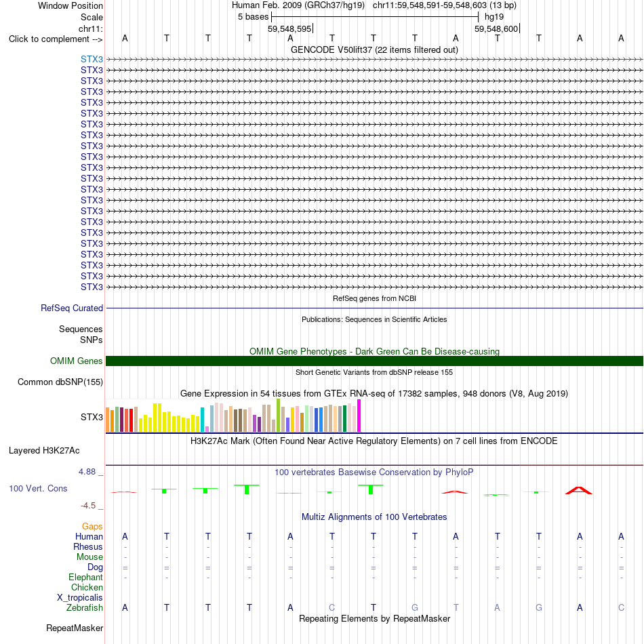Click the 100 Vert. Cons track label
644x644 pixels.
(x=38, y=488)
